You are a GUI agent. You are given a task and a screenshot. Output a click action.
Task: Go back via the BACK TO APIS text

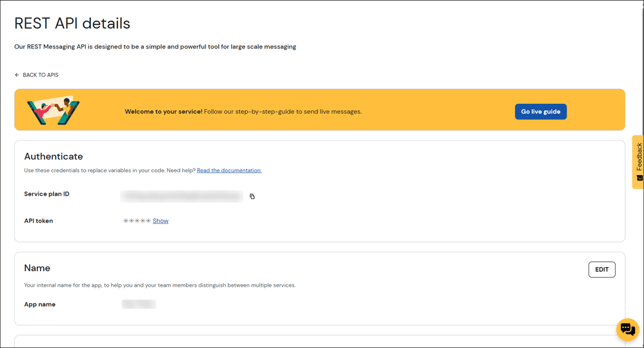41,75
